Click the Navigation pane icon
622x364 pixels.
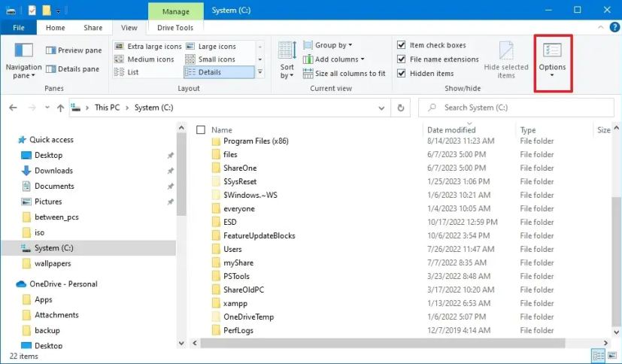(23, 50)
